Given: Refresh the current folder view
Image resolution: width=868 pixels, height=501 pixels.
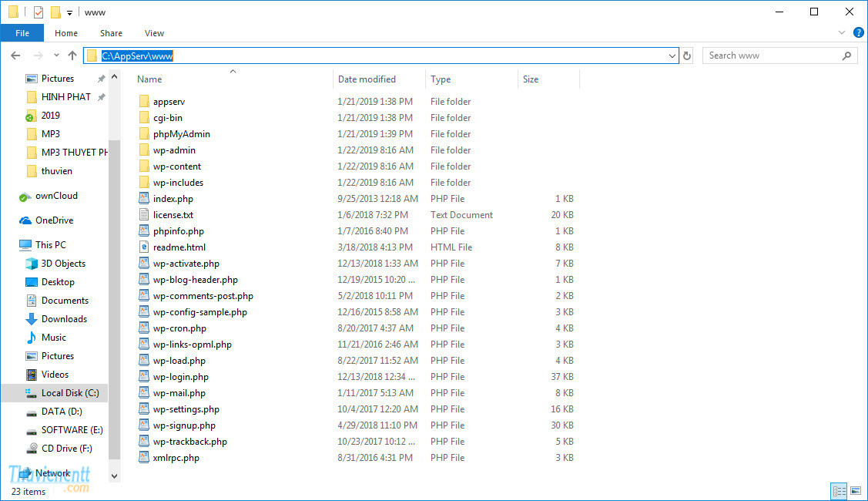Looking at the screenshot, I should (x=687, y=55).
